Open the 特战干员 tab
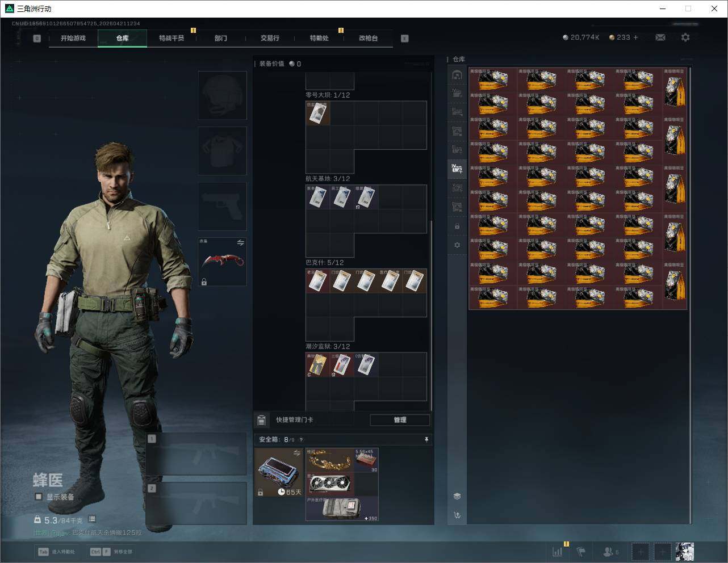Image resolution: width=728 pixels, height=563 pixels. point(171,38)
